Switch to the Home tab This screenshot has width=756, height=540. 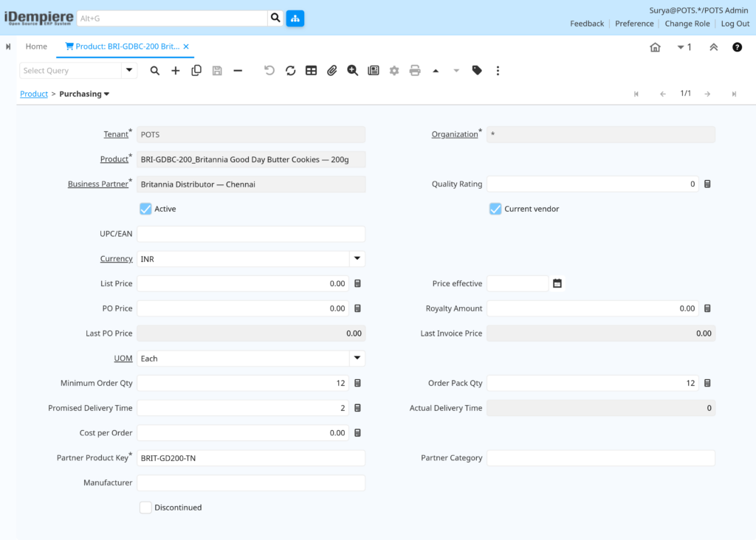(x=36, y=46)
